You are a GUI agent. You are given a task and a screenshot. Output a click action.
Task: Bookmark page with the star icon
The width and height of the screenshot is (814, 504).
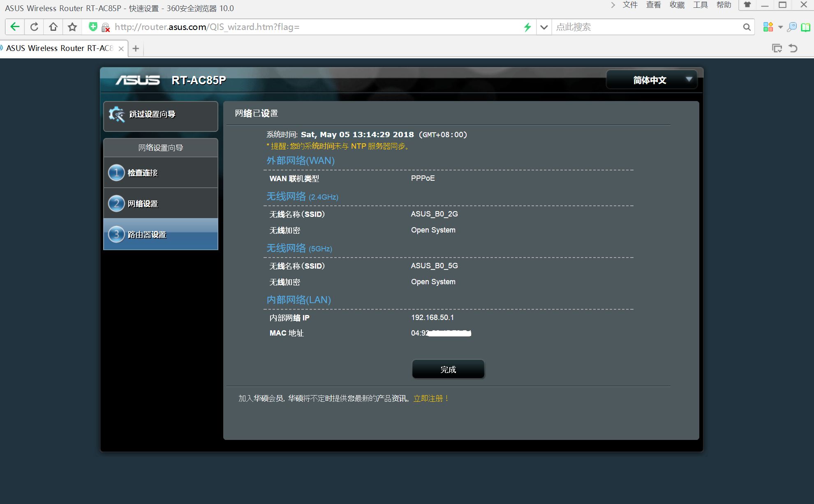pyautogui.click(x=72, y=27)
